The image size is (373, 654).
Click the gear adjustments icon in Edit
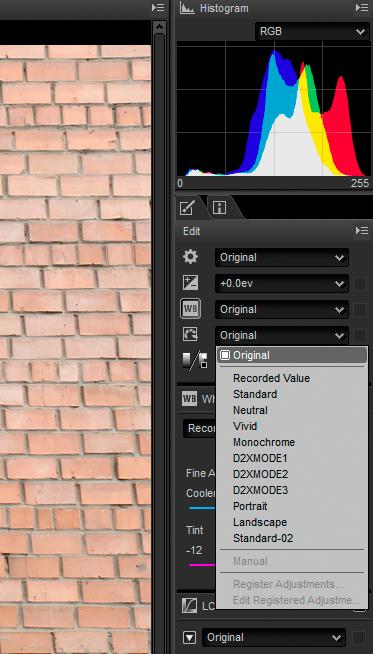pos(191,257)
